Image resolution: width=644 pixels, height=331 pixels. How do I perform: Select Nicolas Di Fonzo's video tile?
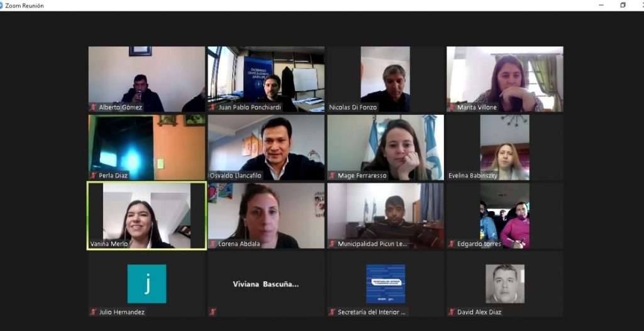[386, 79]
